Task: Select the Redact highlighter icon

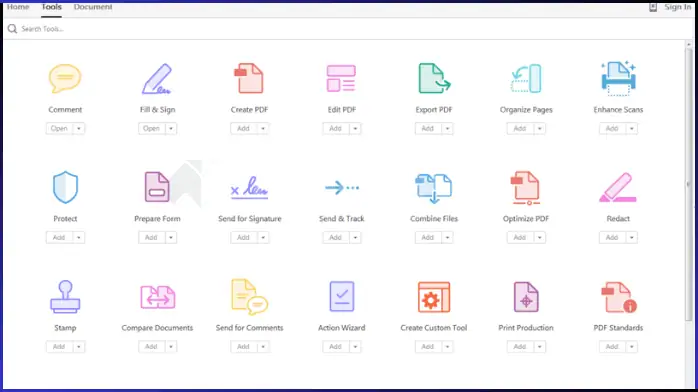Action: coord(618,187)
